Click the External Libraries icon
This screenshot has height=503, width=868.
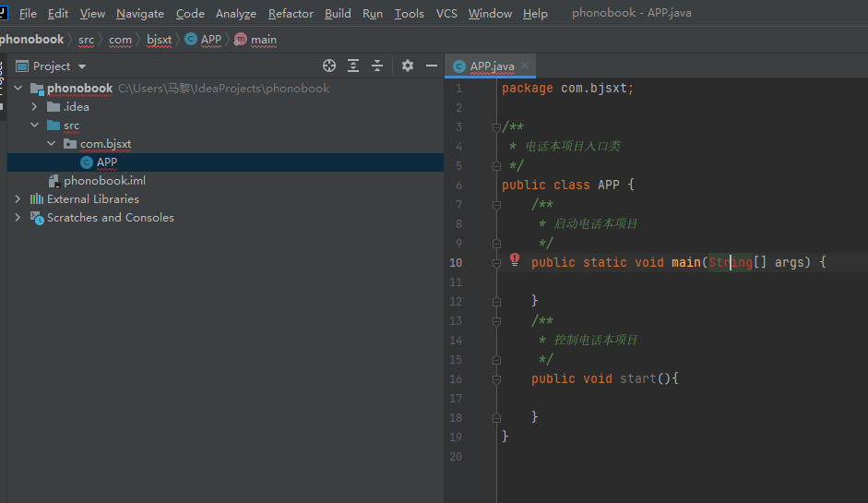click(x=37, y=198)
